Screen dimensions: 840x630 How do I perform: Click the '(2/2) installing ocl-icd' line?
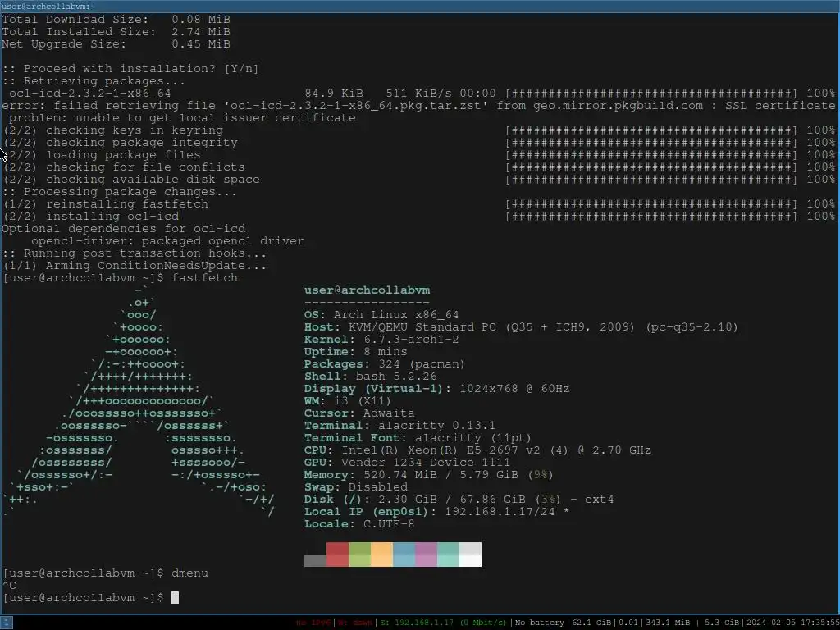(91, 217)
